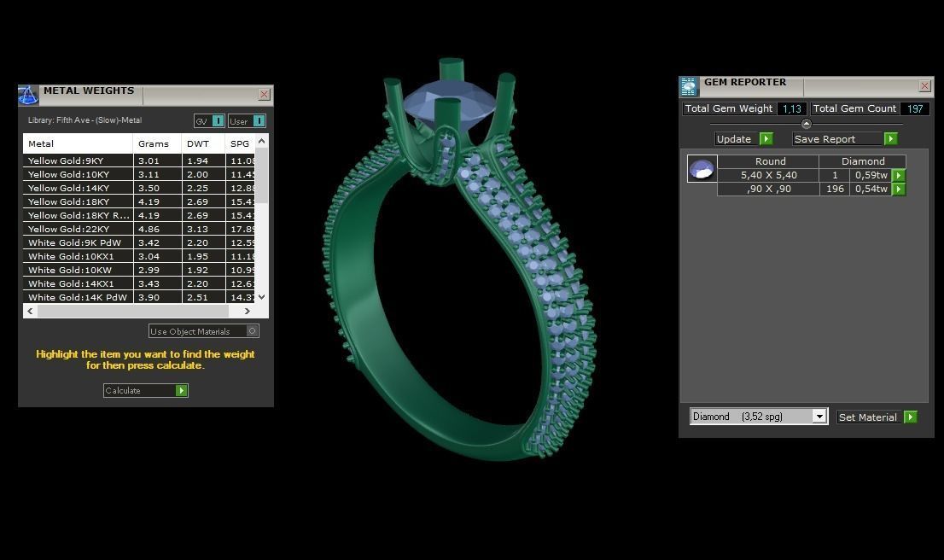Click the horizontal scroll right arrow

[x=247, y=312]
